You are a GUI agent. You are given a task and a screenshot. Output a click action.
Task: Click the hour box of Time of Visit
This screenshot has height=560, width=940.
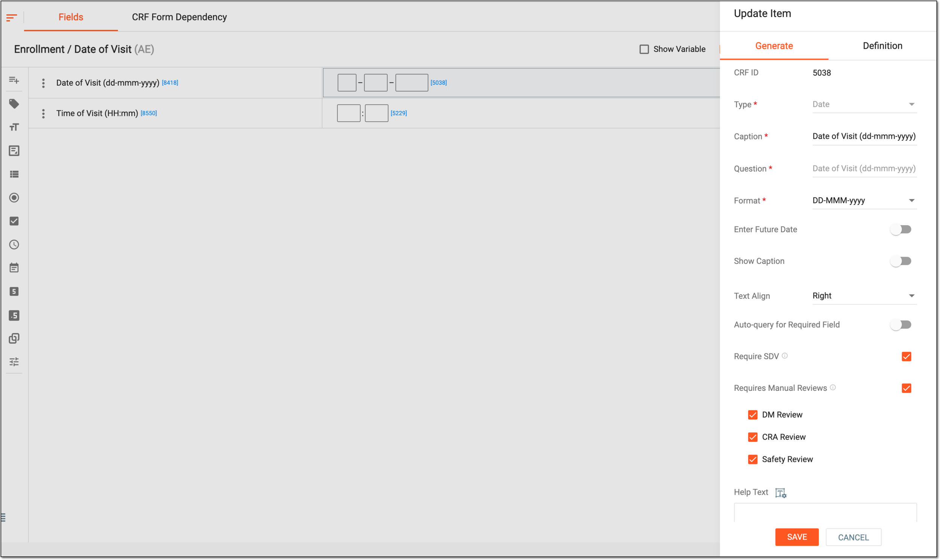(x=349, y=113)
